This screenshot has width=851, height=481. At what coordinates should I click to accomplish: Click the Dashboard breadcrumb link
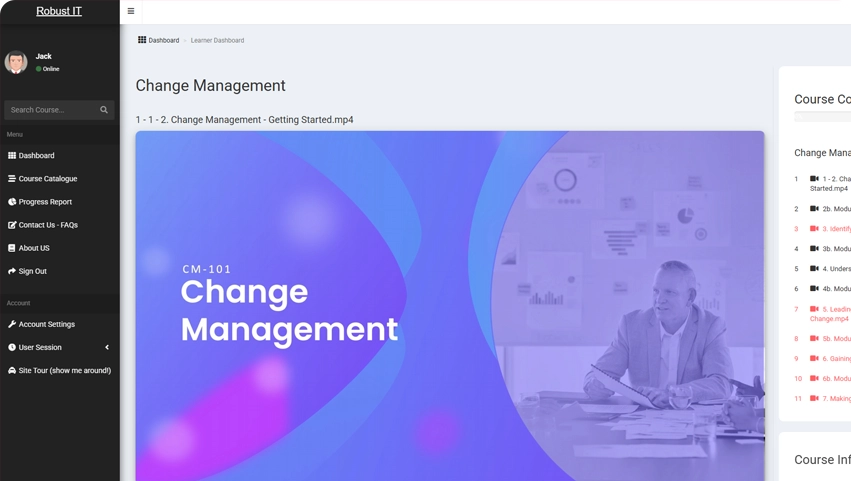pos(164,40)
